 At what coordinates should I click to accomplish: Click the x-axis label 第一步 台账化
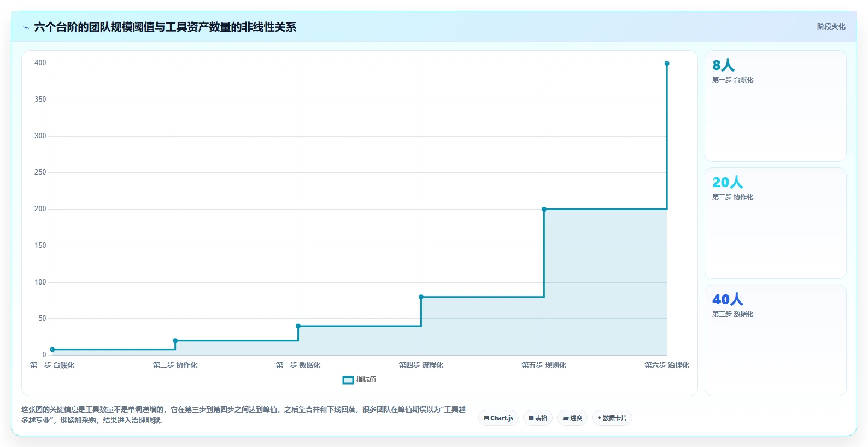52,365
